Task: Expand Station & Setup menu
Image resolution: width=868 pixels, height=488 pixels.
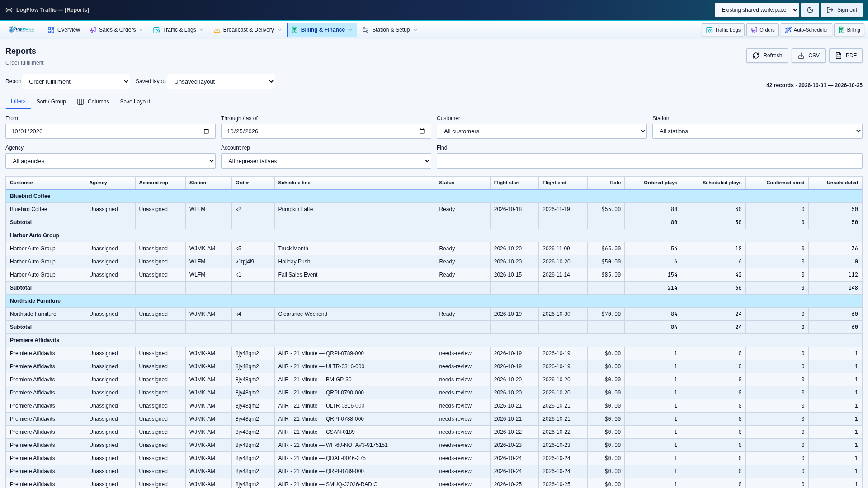Action: (x=390, y=30)
